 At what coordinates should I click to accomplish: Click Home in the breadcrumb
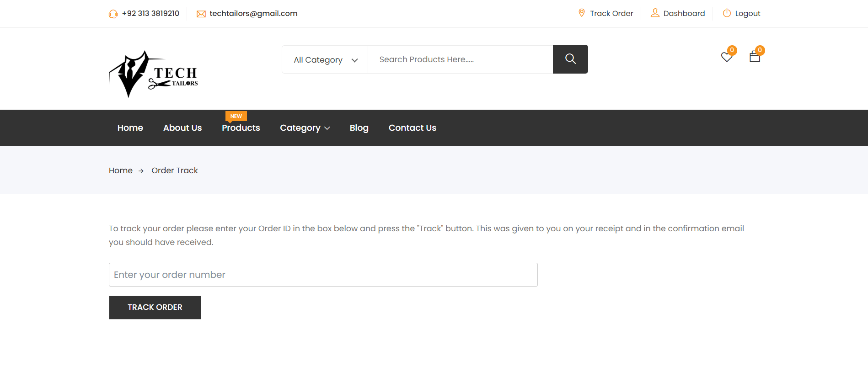pyautogui.click(x=121, y=170)
